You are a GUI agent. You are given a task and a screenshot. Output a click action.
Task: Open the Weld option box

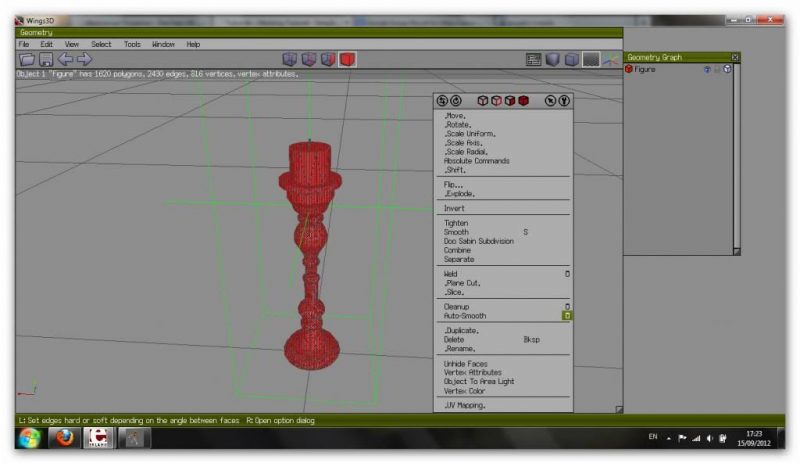click(567, 273)
